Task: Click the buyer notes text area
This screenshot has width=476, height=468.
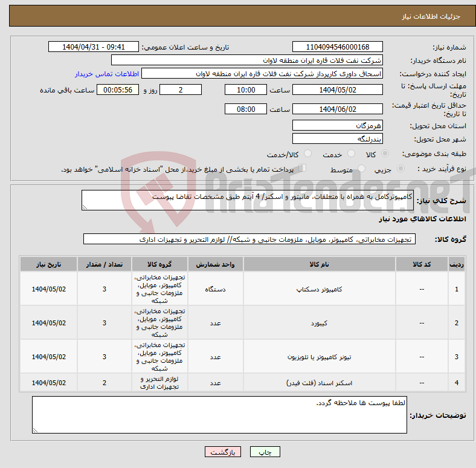Action: (x=219, y=415)
